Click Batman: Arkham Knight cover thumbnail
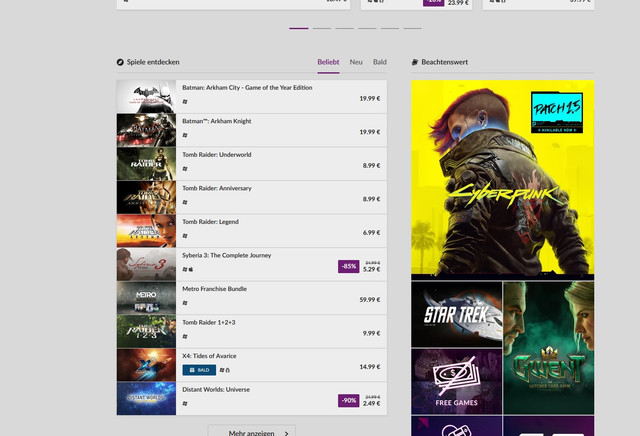The height and width of the screenshot is (436, 640). (146, 130)
